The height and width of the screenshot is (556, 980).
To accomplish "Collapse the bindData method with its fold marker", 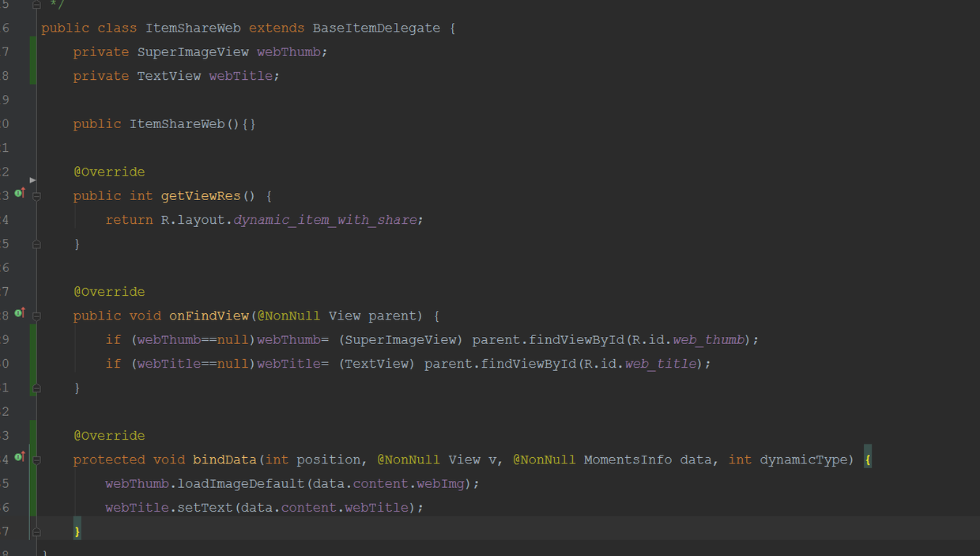I will 36,460.
